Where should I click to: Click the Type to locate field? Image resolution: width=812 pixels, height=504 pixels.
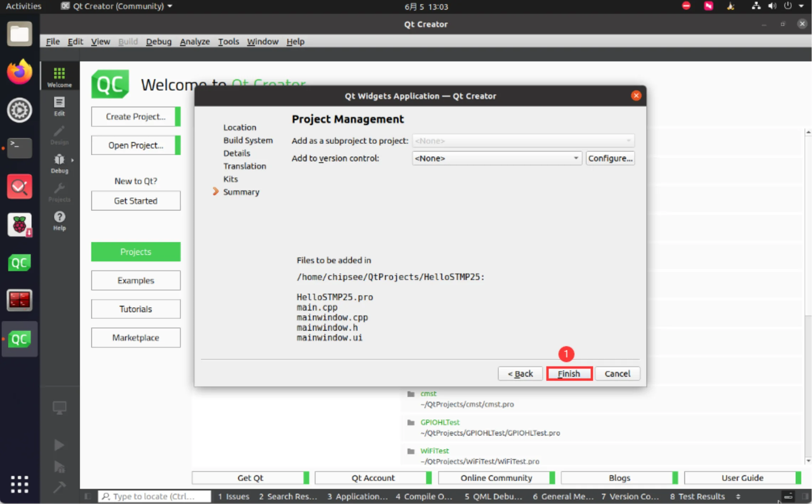click(x=155, y=496)
